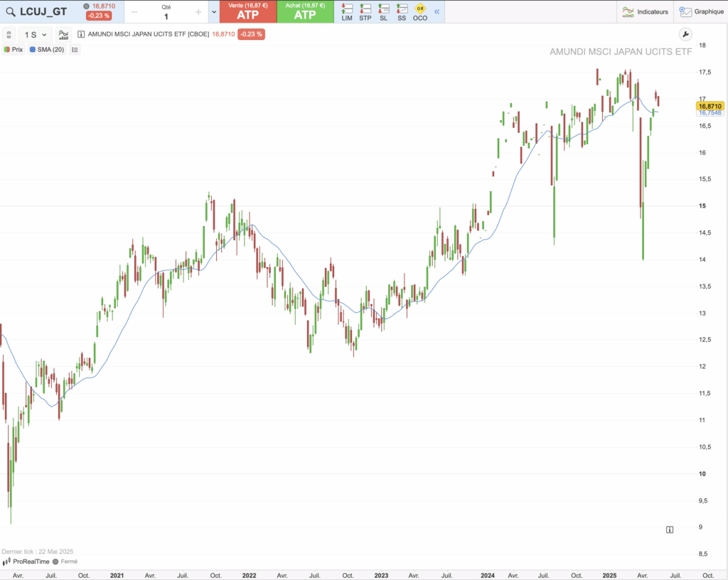Select the SS order icon

(x=402, y=12)
